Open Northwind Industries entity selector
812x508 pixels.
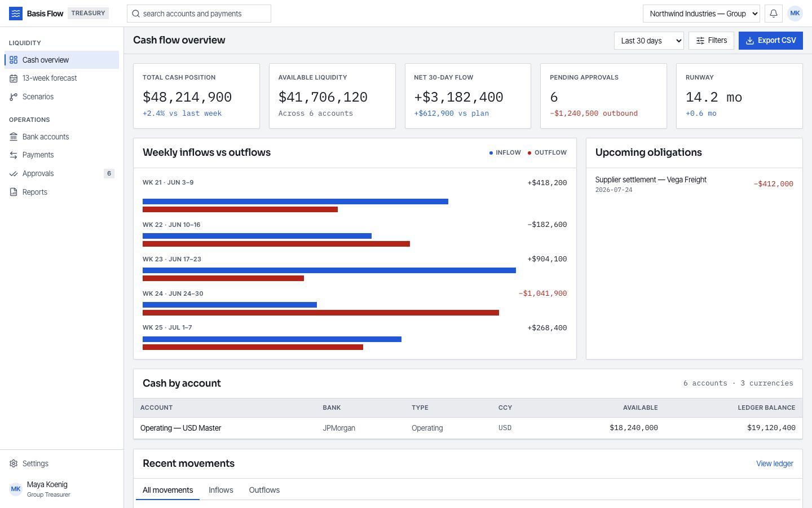701,14
